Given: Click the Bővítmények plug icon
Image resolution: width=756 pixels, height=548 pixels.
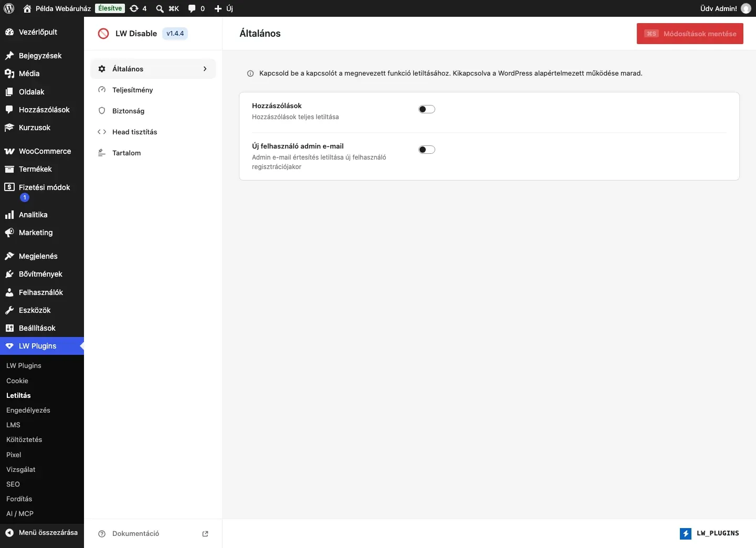Looking at the screenshot, I should coord(9,274).
